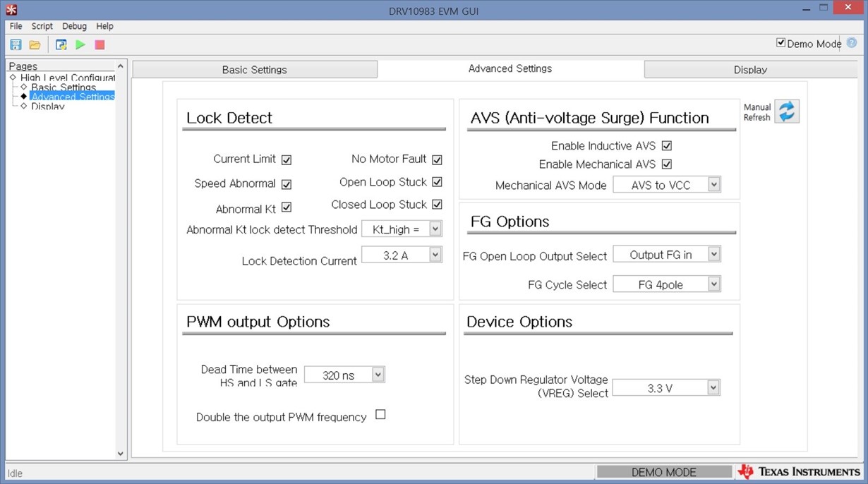Screen dimensions: 868x484
Task: Click the Texas Instruments logo
Action: (799, 471)
